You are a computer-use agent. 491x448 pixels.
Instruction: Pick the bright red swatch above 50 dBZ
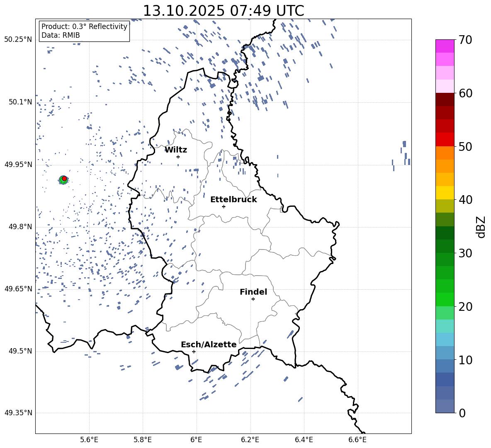click(x=445, y=139)
